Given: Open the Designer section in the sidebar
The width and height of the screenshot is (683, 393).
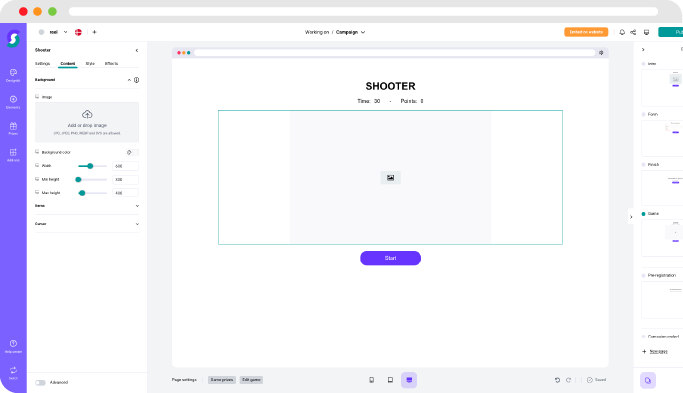Looking at the screenshot, I should [13, 75].
